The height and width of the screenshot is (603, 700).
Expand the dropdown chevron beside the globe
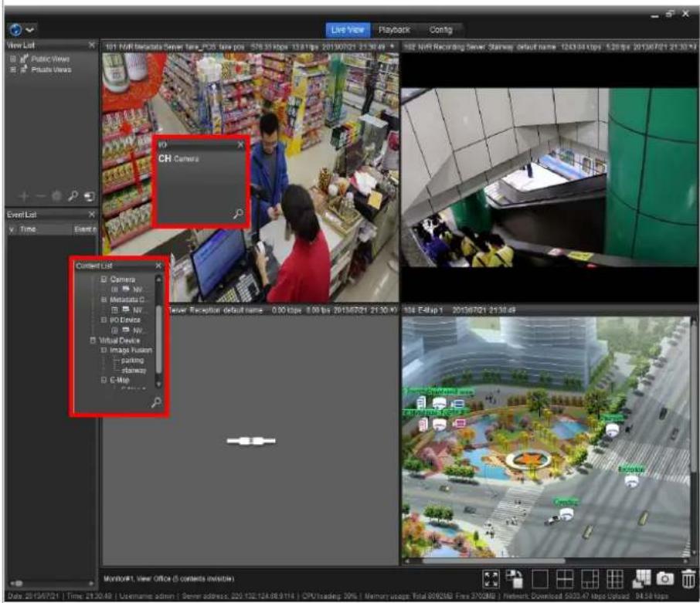[x=30, y=30]
